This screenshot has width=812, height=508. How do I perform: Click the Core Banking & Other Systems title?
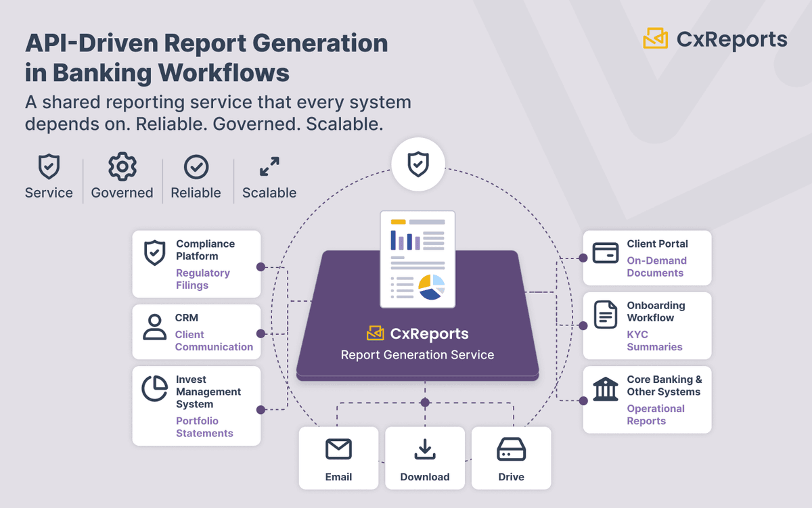pyautogui.click(x=664, y=386)
